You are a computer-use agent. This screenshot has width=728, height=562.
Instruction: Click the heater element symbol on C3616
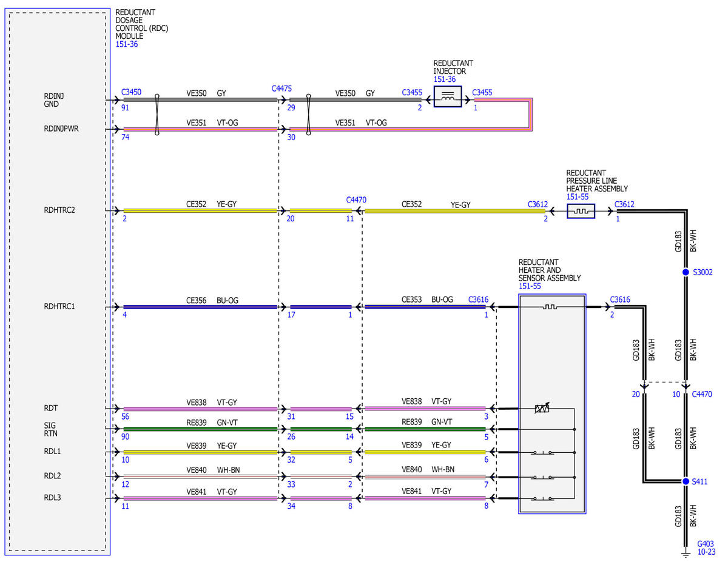[550, 307]
